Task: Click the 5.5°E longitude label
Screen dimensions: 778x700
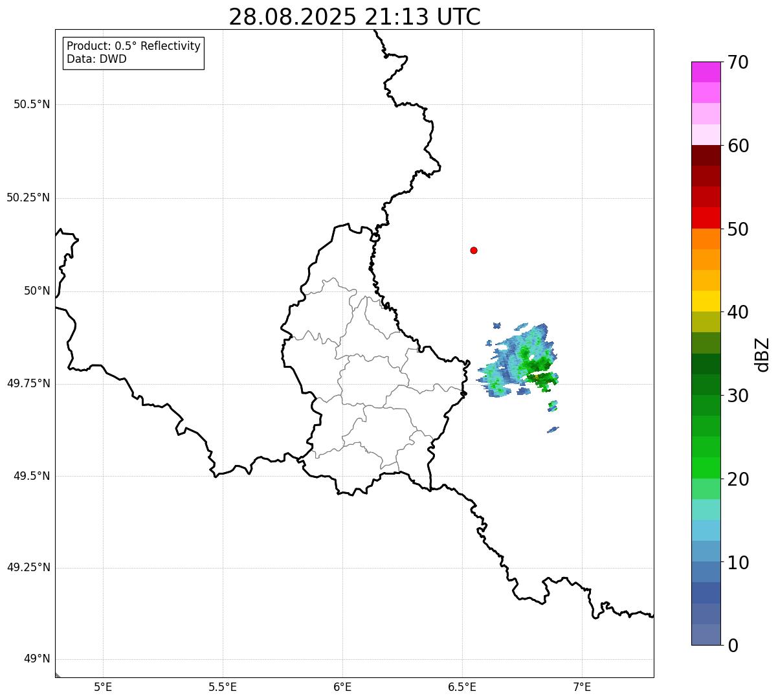Action: tap(223, 686)
